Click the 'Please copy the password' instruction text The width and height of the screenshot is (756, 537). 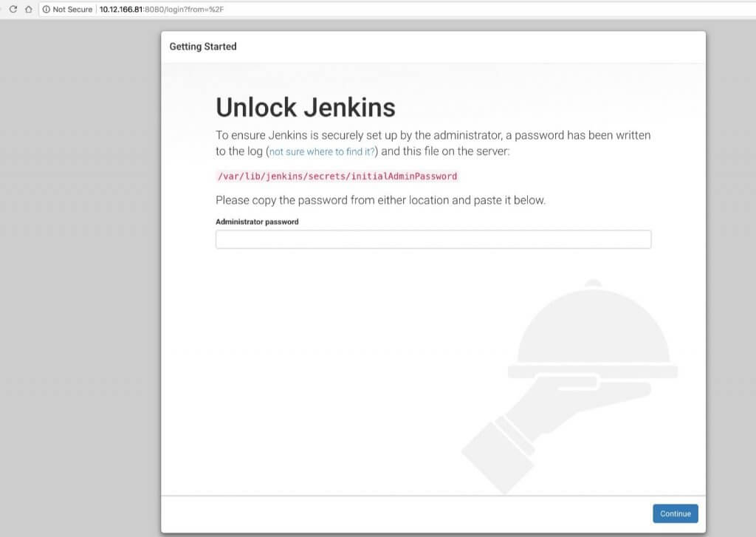pyautogui.click(x=380, y=200)
